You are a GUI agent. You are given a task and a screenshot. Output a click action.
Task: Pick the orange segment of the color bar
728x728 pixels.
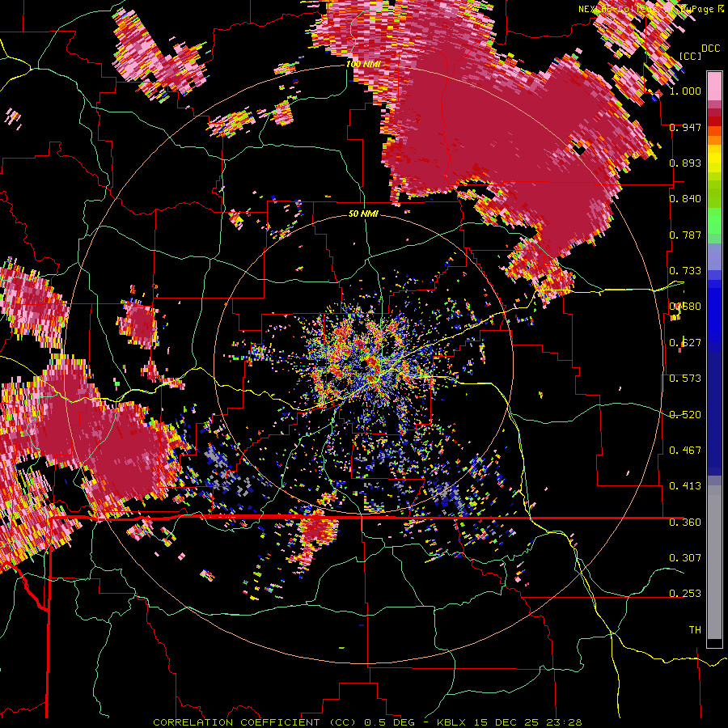click(714, 140)
